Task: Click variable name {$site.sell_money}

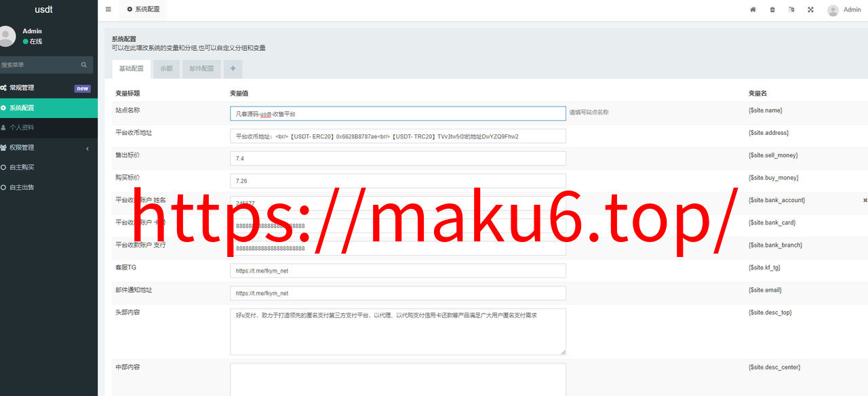Action: pyautogui.click(x=773, y=155)
